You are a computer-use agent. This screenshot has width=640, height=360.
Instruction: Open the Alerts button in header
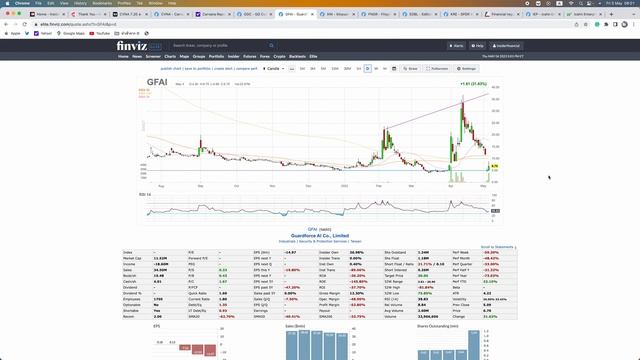click(456, 46)
